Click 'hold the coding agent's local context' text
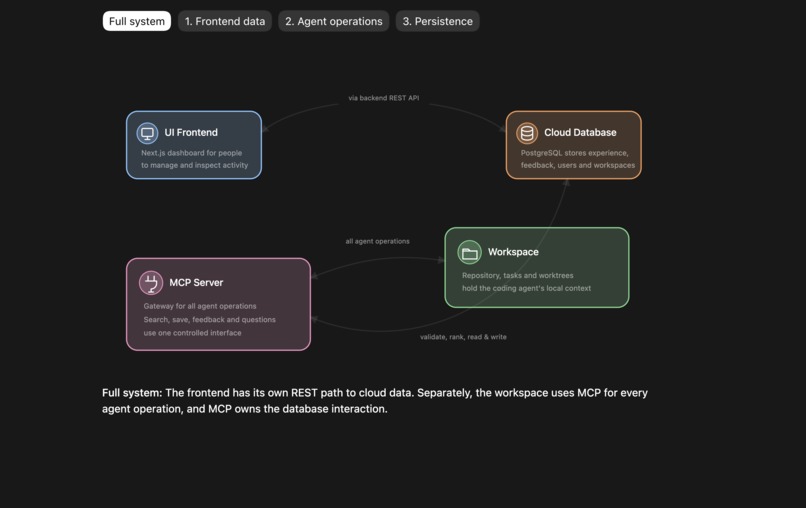This screenshot has width=806, height=508. point(526,288)
